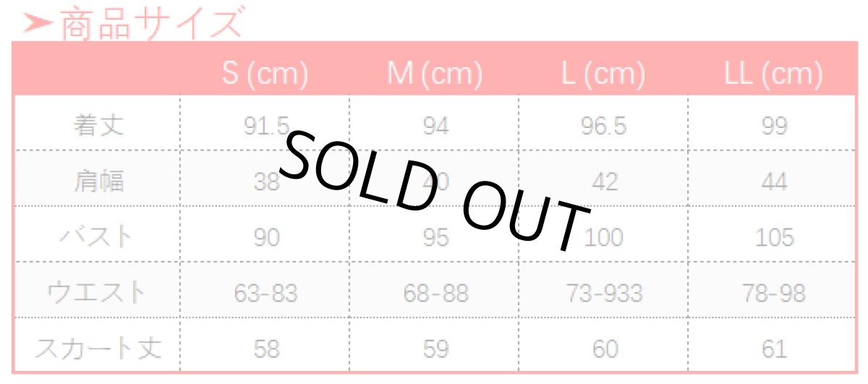Click the 44 shoulder width value
The image size is (868, 384).
[773, 182]
